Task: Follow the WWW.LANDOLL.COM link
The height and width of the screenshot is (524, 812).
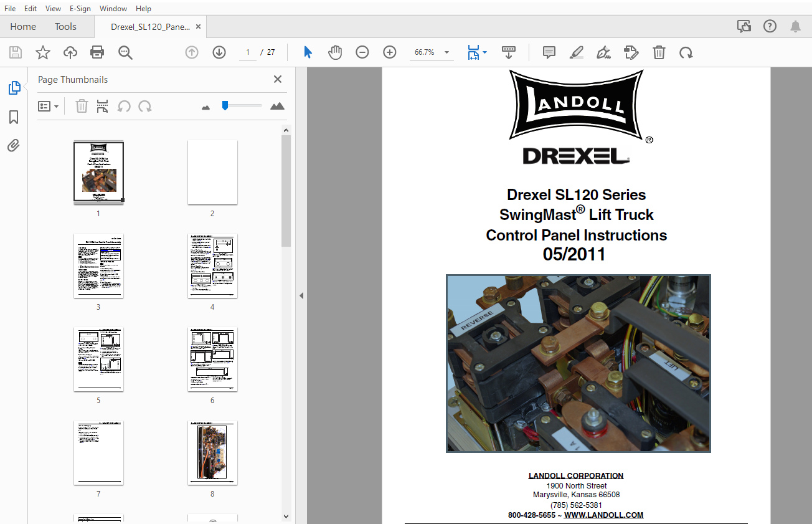Action: point(603,515)
